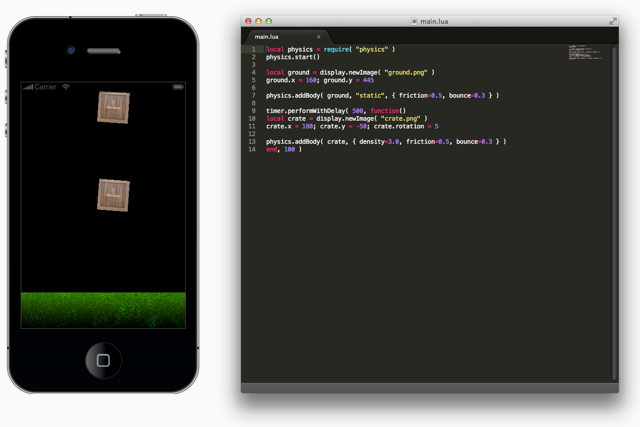Toggle fullscreen with the window's top-right arrows
640x427 pixels.
pos(613,20)
